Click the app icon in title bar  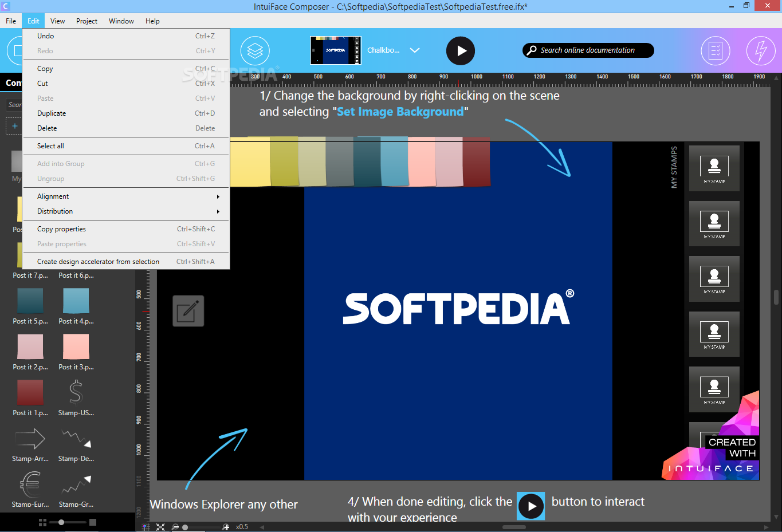(x=6, y=6)
